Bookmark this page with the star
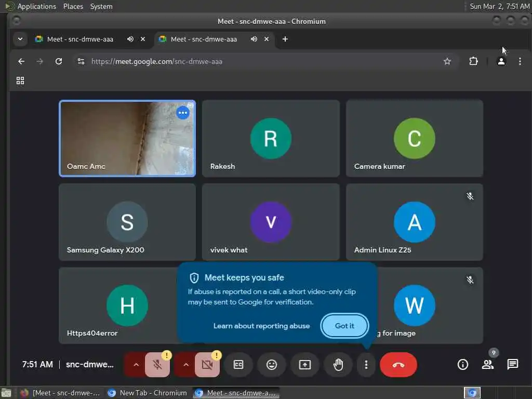The height and width of the screenshot is (399, 532). [447, 61]
